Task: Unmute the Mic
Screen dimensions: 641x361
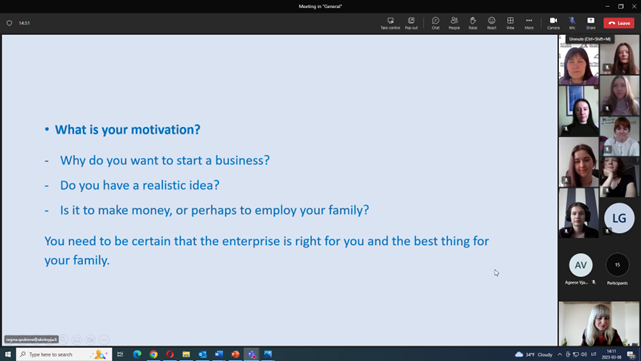Action: click(x=572, y=23)
